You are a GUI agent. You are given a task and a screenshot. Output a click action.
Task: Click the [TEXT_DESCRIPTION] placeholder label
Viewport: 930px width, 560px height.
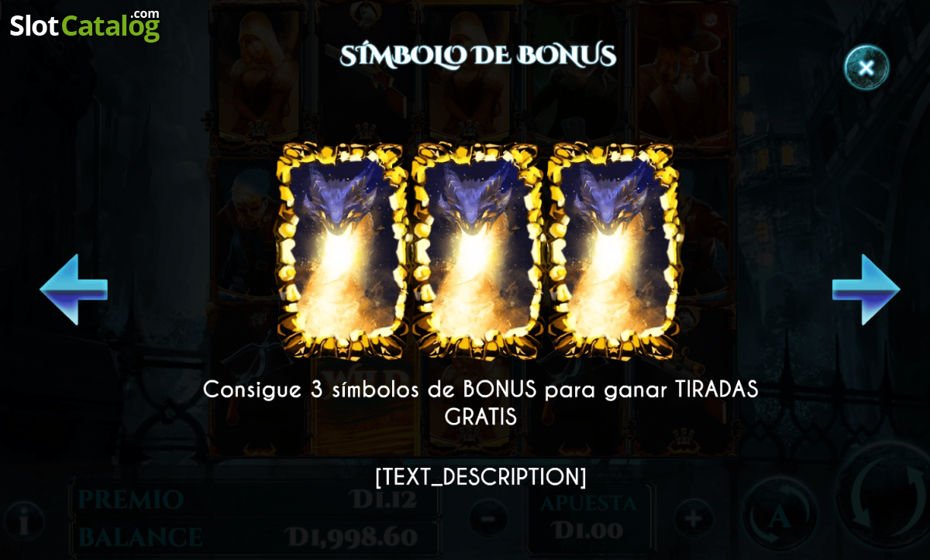tap(480, 476)
